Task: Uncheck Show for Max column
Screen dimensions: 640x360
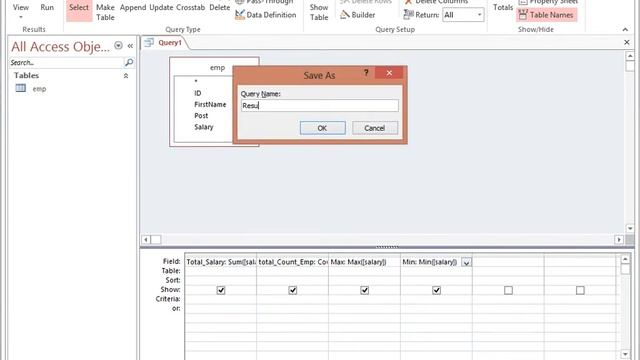Action: (364, 290)
